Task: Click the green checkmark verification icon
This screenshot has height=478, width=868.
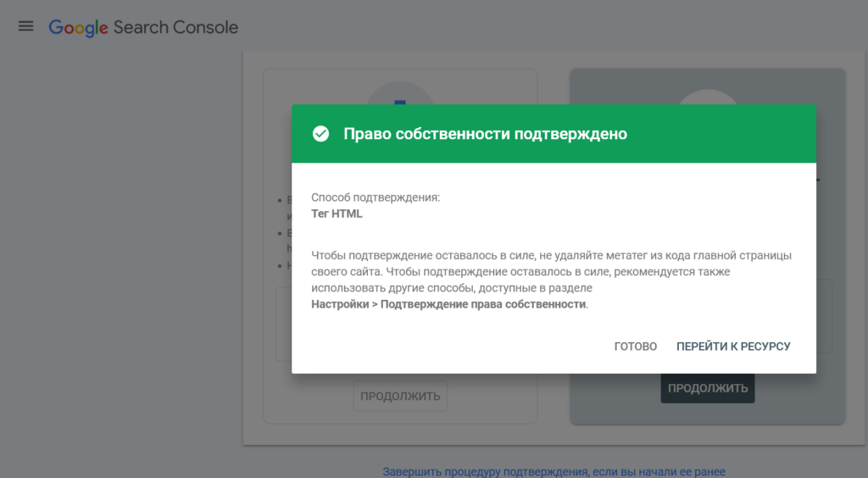Action: (320, 134)
